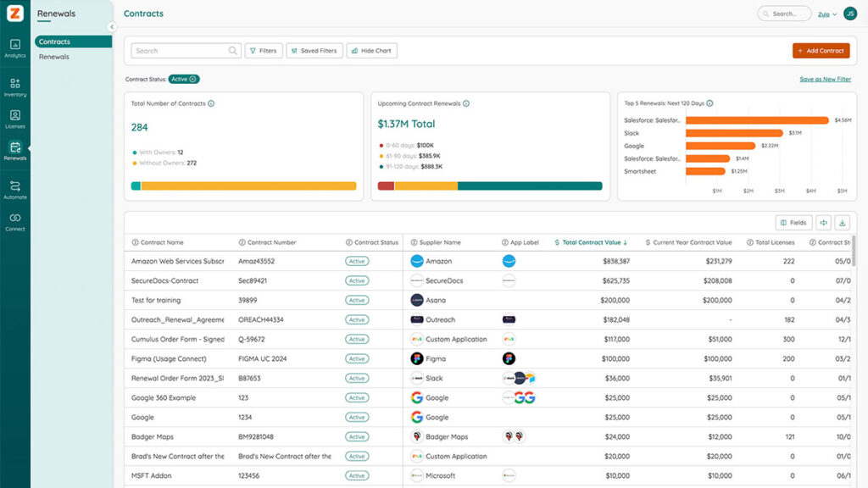Open Cumulus Order Form - Signed contract
The image size is (868, 488).
point(178,339)
